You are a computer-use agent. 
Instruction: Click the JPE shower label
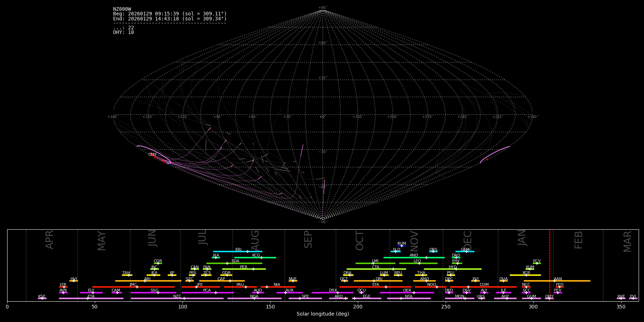click(200, 285)
